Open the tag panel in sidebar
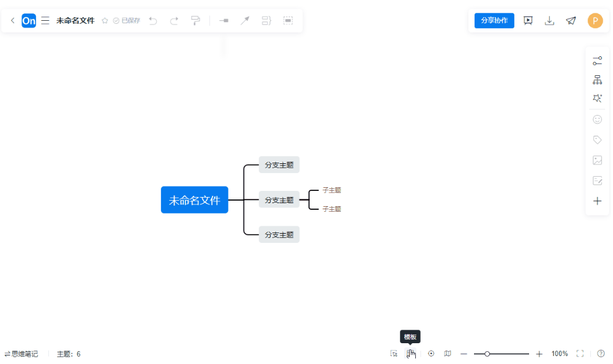The width and height of the screenshot is (613, 364). click(597, 139)
